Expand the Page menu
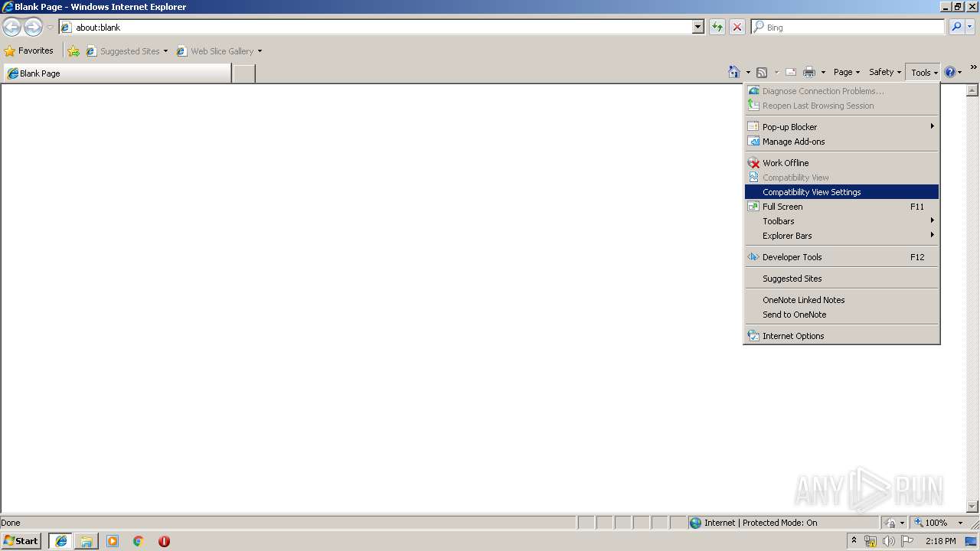This screenshot has width=980, height=551. point(846,72)
